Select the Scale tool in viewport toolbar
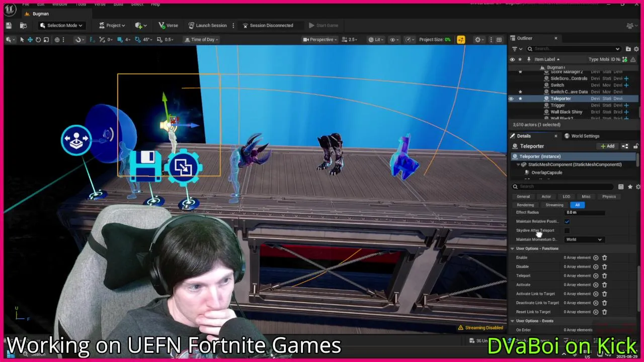The height and width of the screenshot is (362, 644). pyautogui.click(x=46, y=39)
